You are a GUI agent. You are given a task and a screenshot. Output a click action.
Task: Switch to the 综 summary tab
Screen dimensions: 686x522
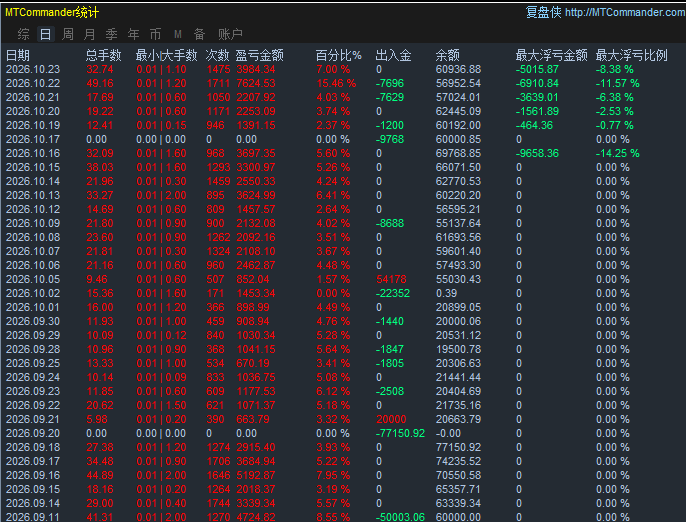point(24,34)
